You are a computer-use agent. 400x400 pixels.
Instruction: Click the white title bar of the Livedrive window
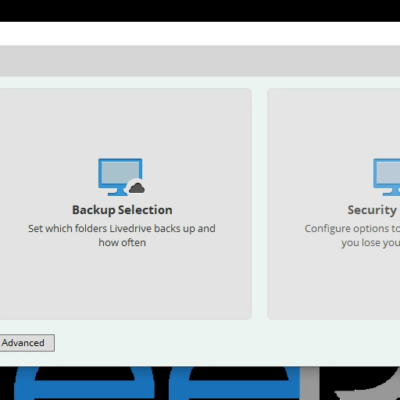(x=200, y=33)
